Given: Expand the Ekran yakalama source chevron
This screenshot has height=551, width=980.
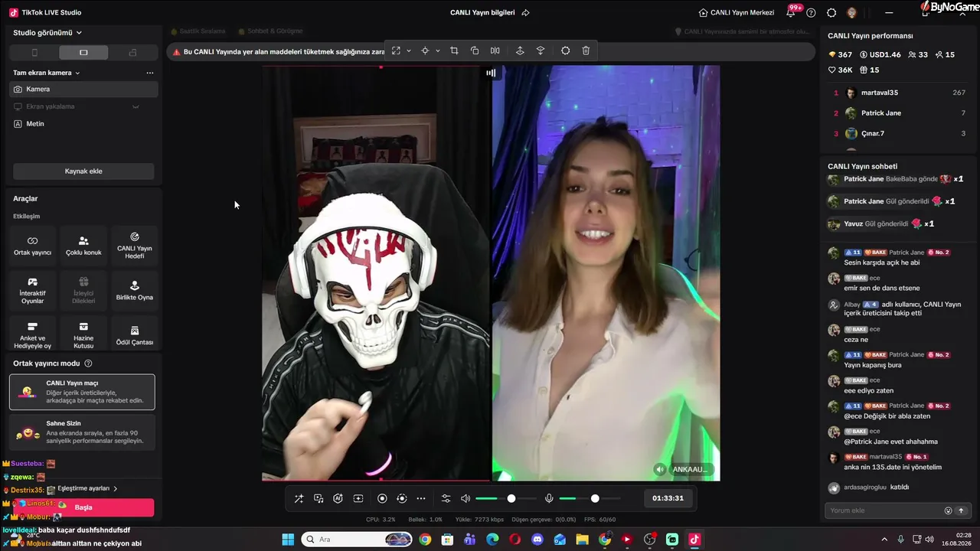Looking at the screenshot, I should click(x=136, y=106).
